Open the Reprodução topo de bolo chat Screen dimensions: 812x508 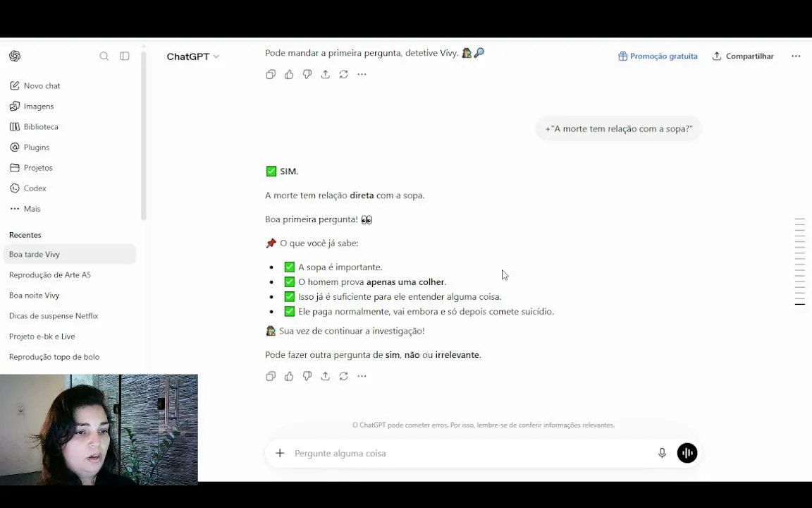pyautogui.click(x=69, y=356)
